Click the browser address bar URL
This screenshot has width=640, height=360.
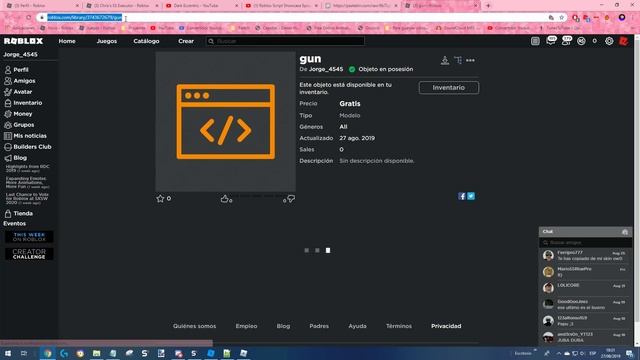(84, 18)
